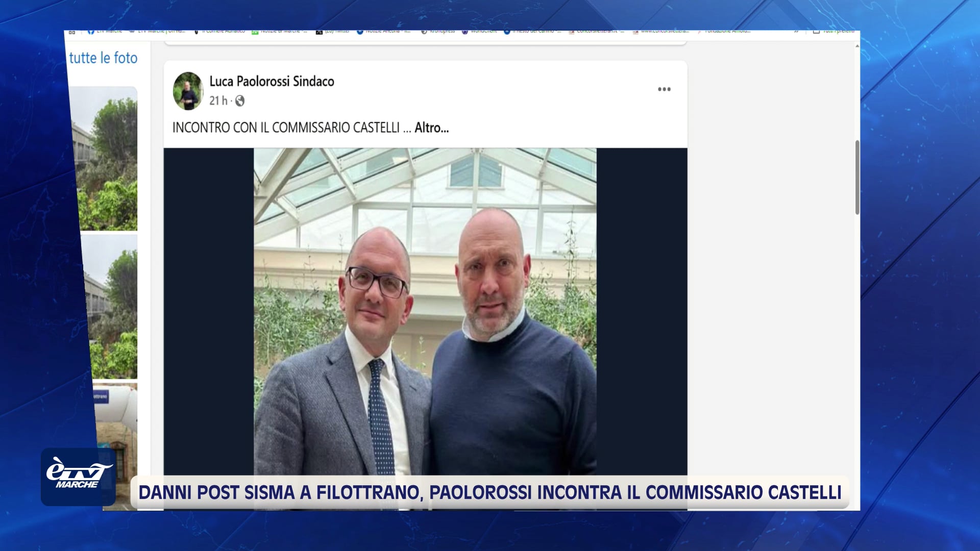Click the "INCONTRO CON IL COMMISSARIO CASTELLI" text
Image resolution: width=980 pixels, height=551 pixels.
(286, 128)
